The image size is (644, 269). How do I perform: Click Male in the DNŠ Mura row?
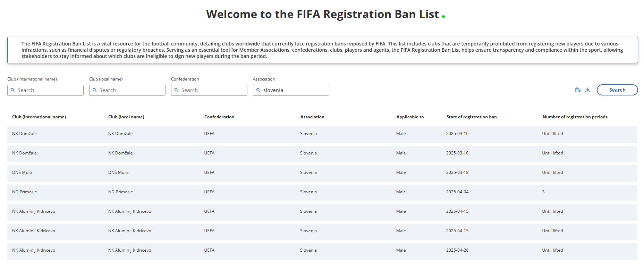click(401, 173)
